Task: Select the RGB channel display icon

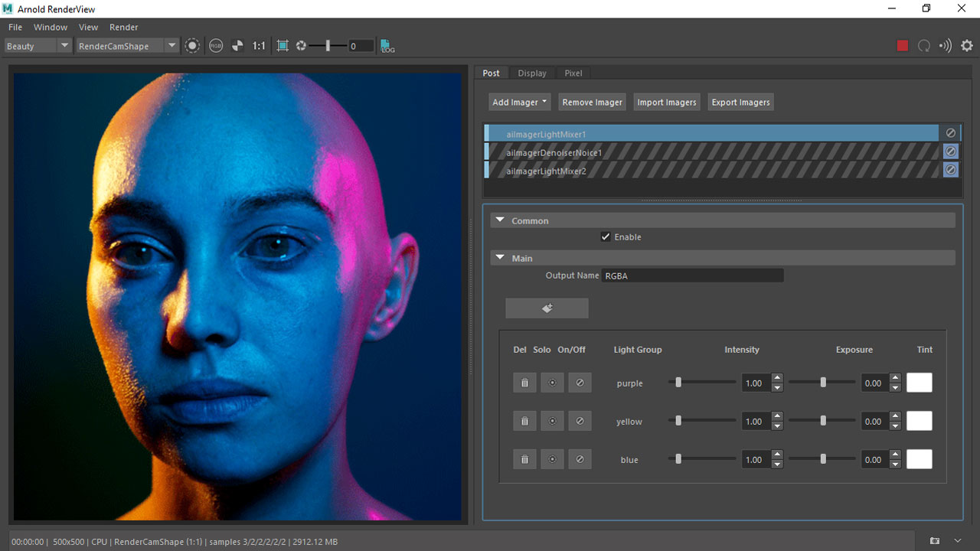Action: (x=215, y=46)
